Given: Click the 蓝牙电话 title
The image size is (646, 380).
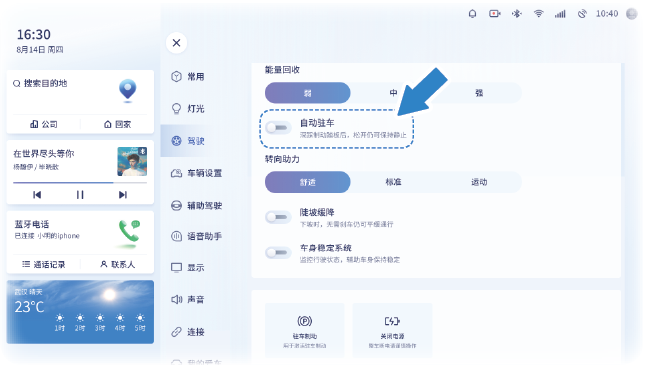Looking at the screenshot, I should pyautogui.click(x=32, y=225).
